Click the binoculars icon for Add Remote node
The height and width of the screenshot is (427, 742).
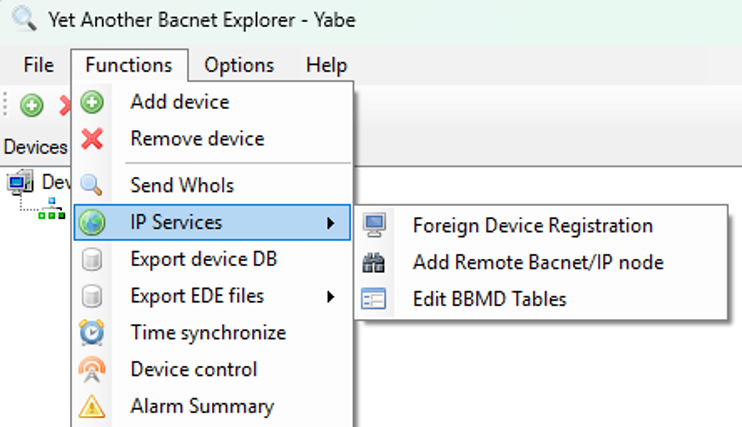click(373, 263)
